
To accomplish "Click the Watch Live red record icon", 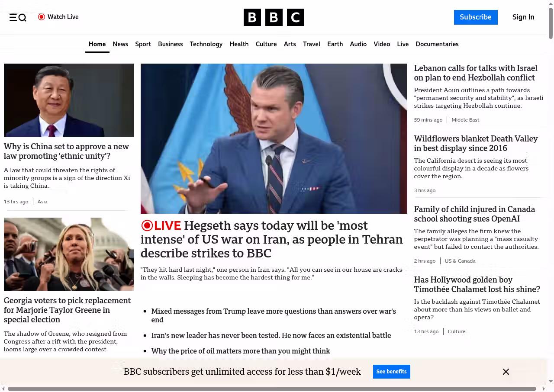I will 42,17.
